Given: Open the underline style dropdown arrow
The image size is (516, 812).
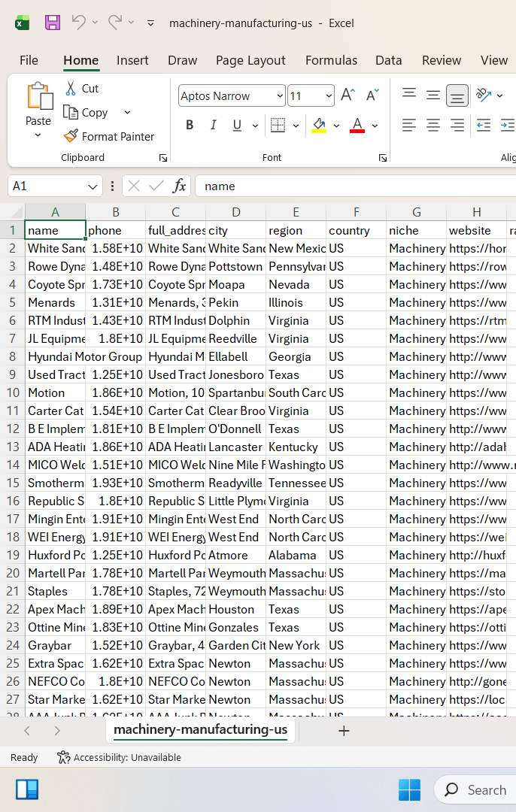Looking at the screenshot, I should pos(255,126).
